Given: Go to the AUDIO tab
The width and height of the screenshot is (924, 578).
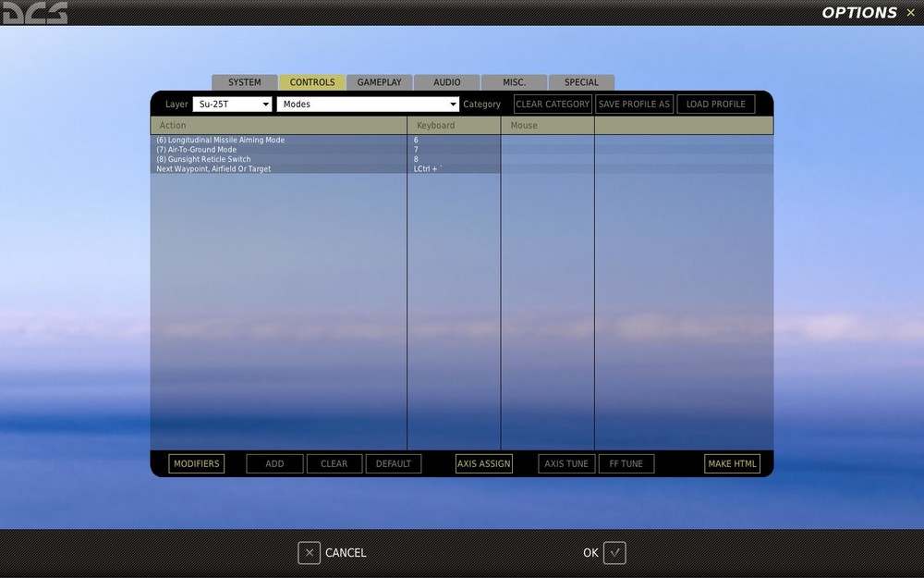Looking at the screenshot, I should click(446, 82).
